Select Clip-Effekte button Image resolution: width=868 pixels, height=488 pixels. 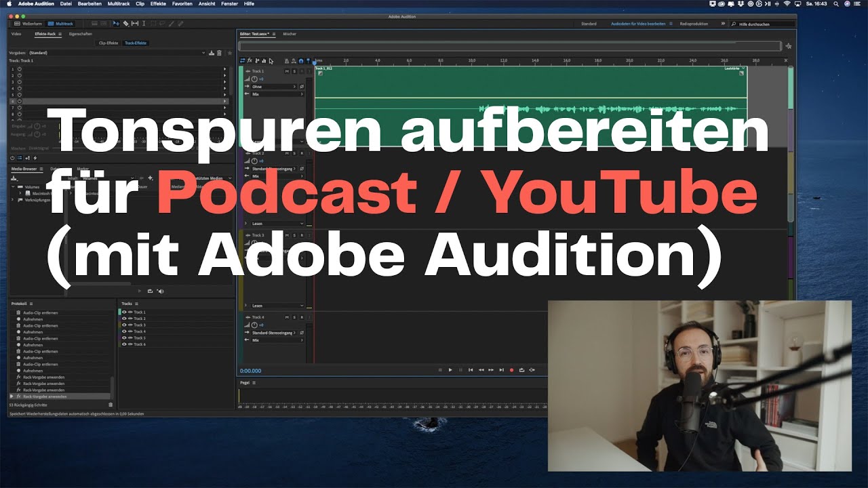(x=108, y=43)
